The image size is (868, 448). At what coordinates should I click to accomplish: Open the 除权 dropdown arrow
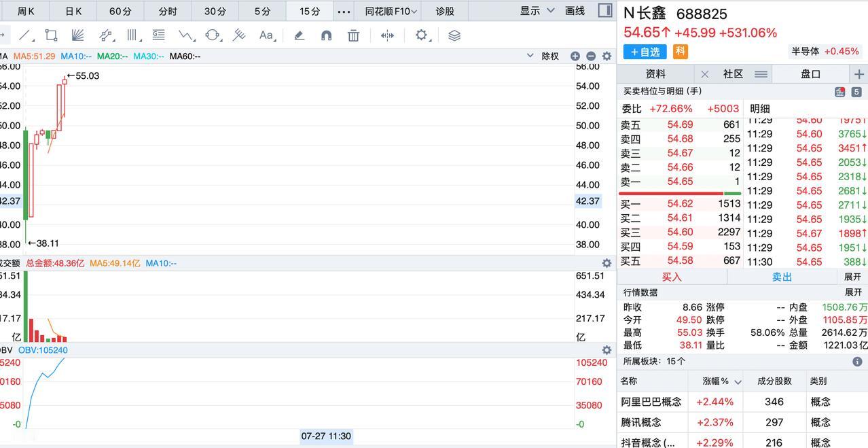(530, 56)
